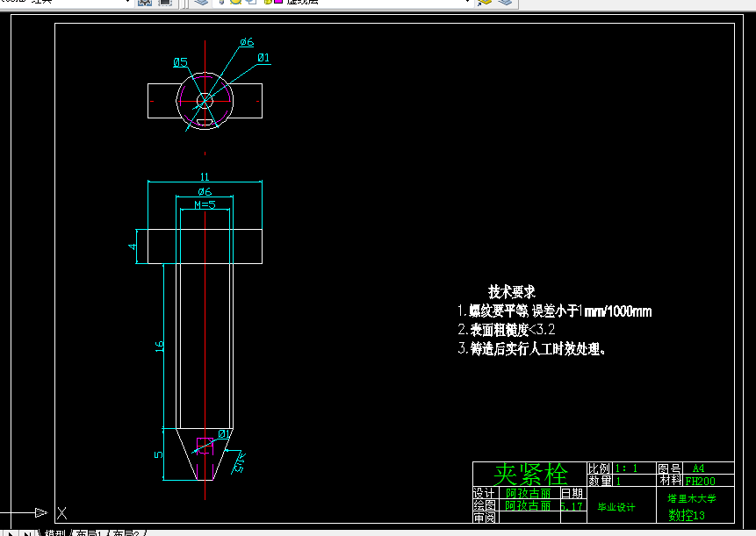The height and width of the screenshot is (536, 756).
Task: Select technical requirement line 1 about 1mm/1000mm
Action: [554, 311]
